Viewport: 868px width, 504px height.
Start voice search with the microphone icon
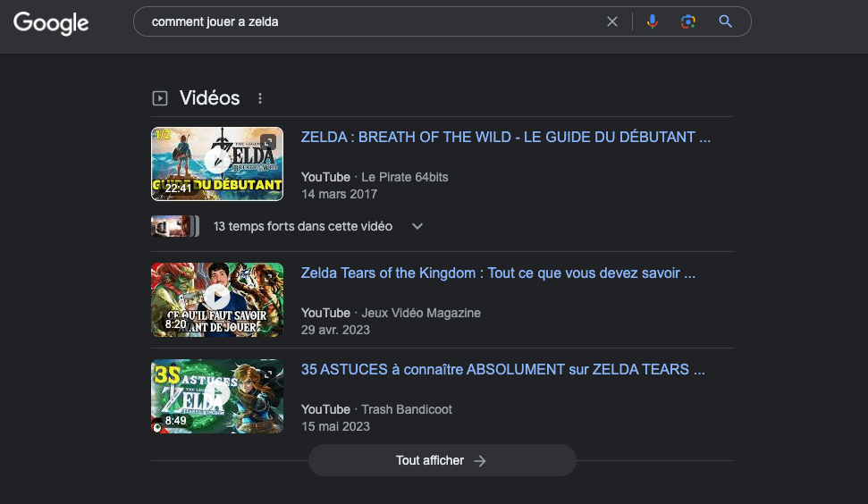coord(652,21)
